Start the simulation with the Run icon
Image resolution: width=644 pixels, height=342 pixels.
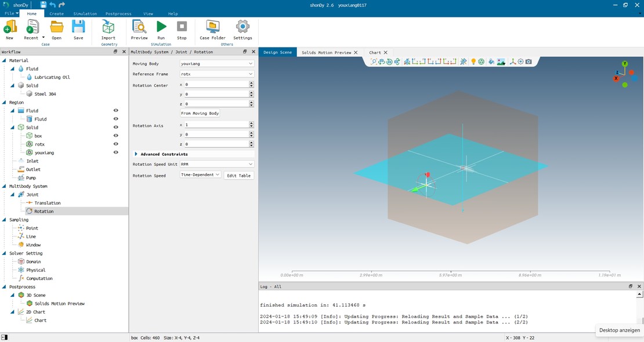161,27
